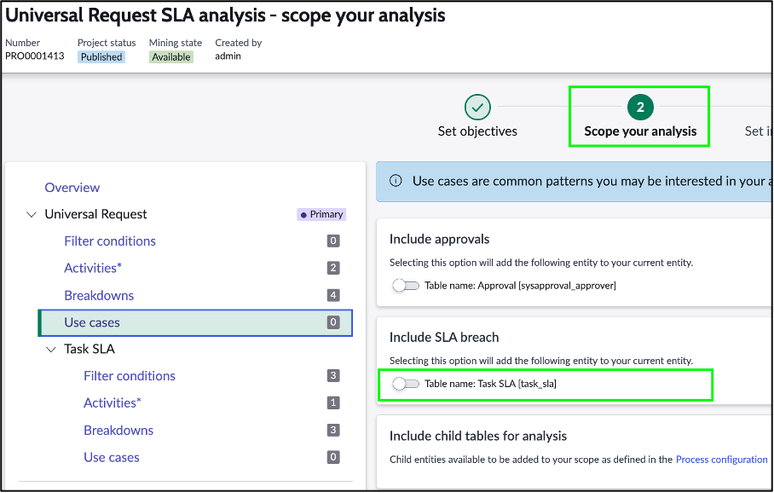Open Breakdowns under Universal Request

(99, 295)
